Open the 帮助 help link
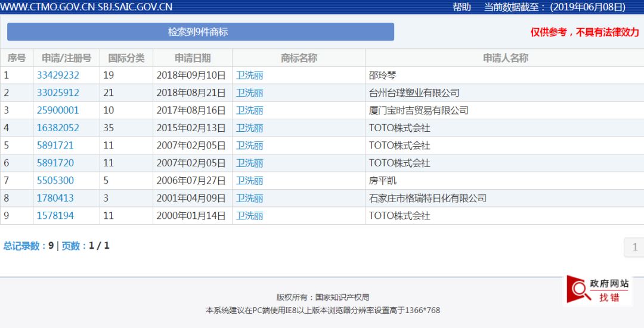 coord(462,7)
